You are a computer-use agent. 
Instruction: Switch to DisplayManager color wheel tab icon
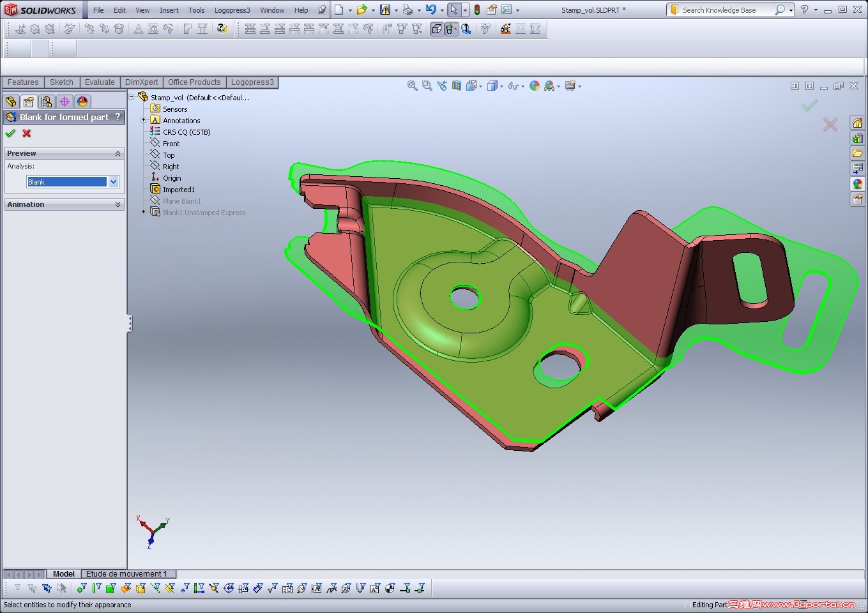82,102
